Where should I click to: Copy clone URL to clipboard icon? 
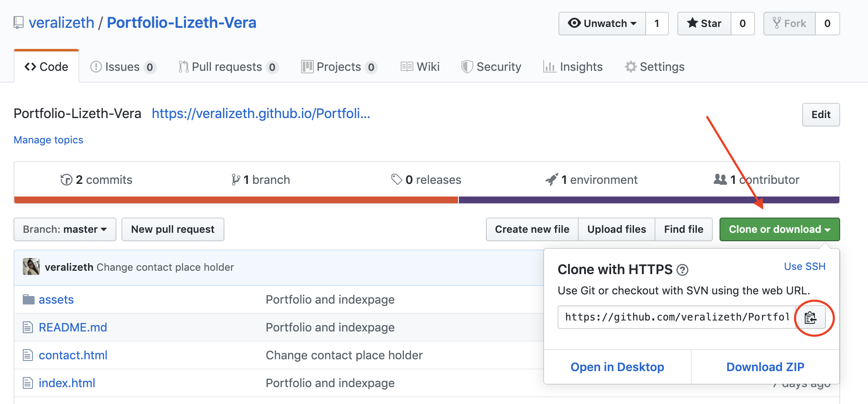point(810,318)
